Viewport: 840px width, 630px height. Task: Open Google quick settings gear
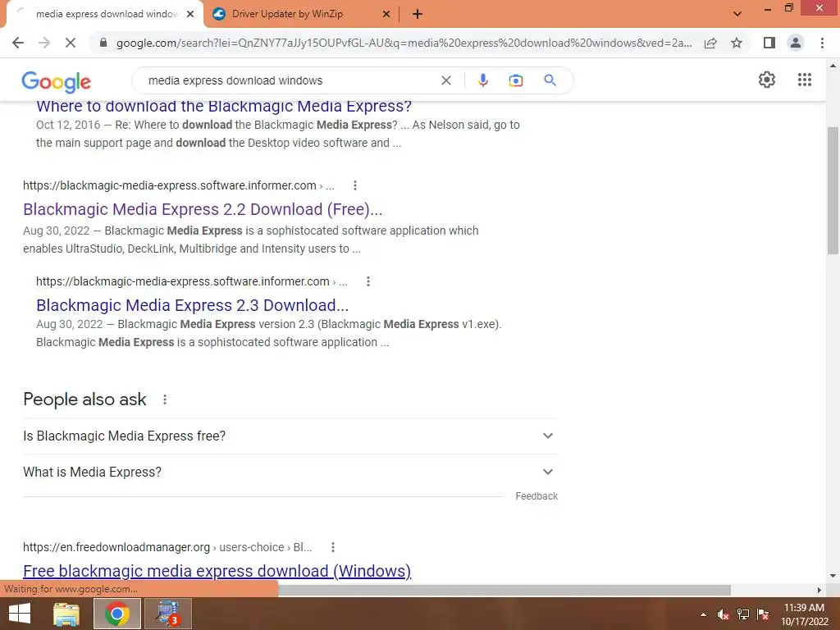pos(767,80)
